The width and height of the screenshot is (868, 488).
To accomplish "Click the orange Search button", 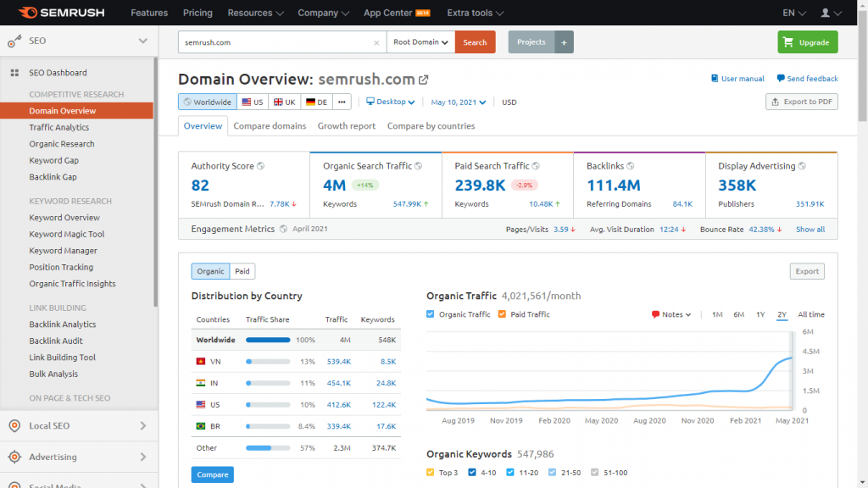I will coord(475,42).
